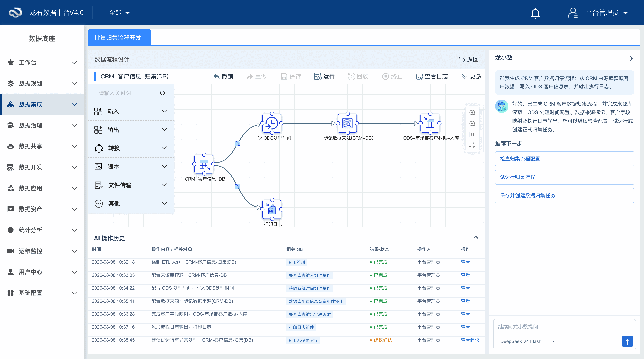The image size is (644, 359).
Task: Reset canvas to actual size
Action: [x=472, y=135]
